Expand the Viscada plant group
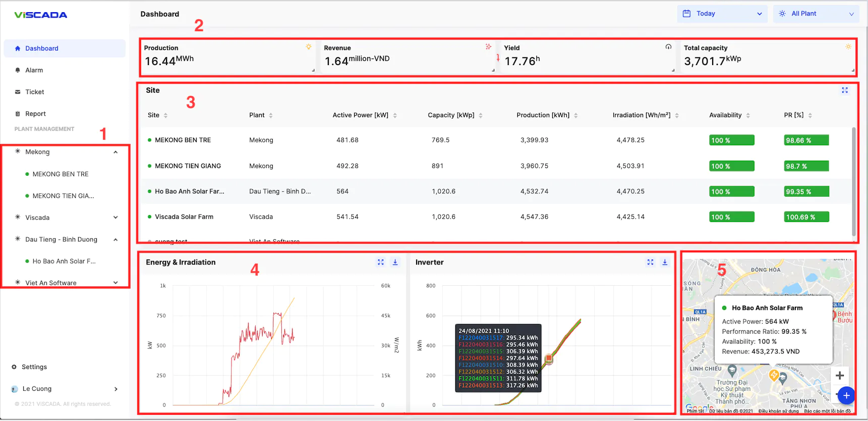The height and width of the screenshot is (421, 868). click(115, 218)
